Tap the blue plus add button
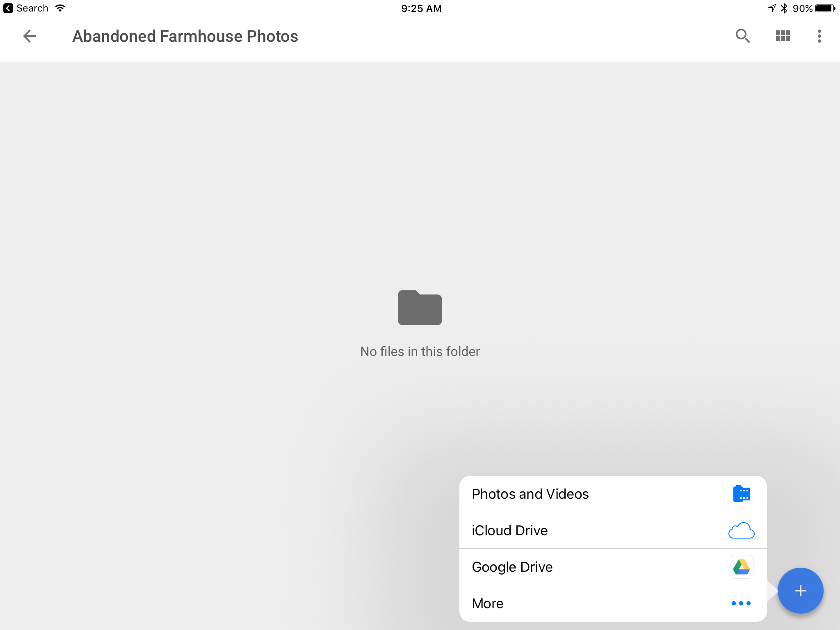The image size is (840, 630). (800, 591)
